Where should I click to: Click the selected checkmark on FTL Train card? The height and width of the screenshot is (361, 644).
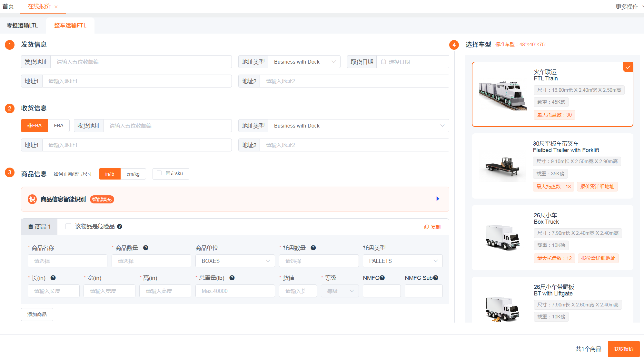pyautogui.click(x=628, y=67)
